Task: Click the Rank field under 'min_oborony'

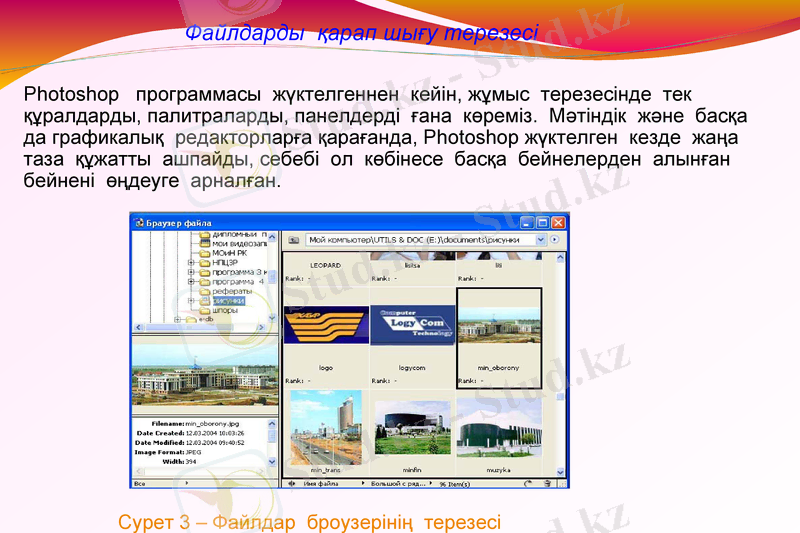Action: 471,381
